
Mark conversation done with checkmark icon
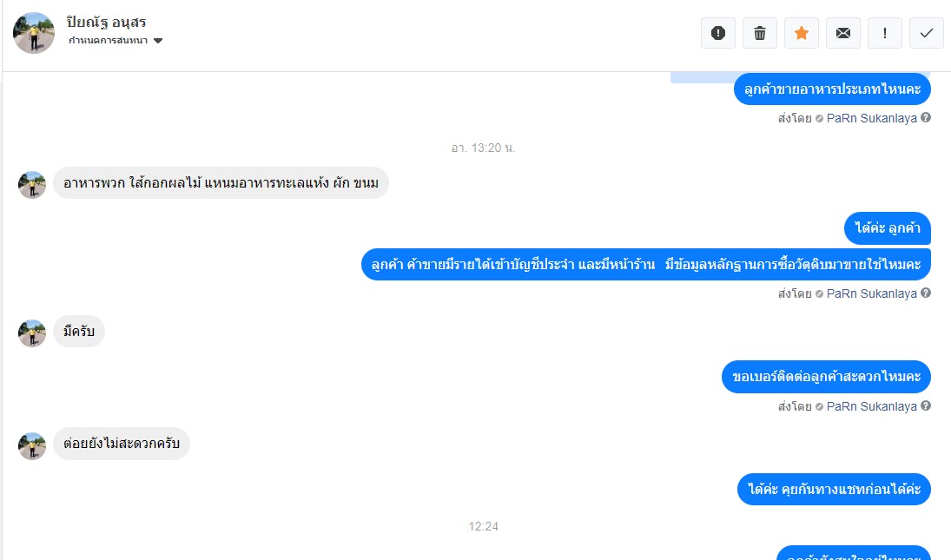pos(926,33)
